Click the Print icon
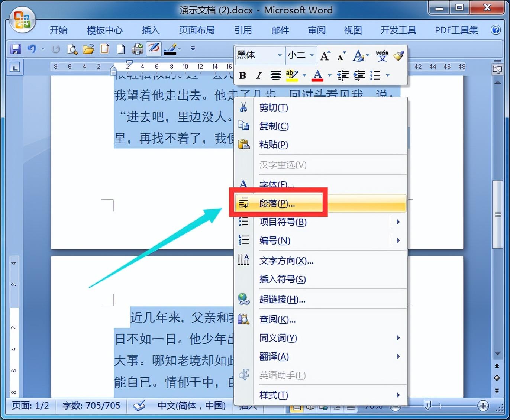Viewport: 510px width, 420px height. [x=138, y=49]
